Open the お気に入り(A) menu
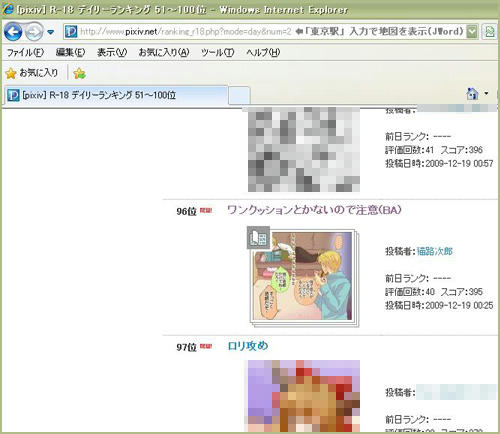 (164, 52)
